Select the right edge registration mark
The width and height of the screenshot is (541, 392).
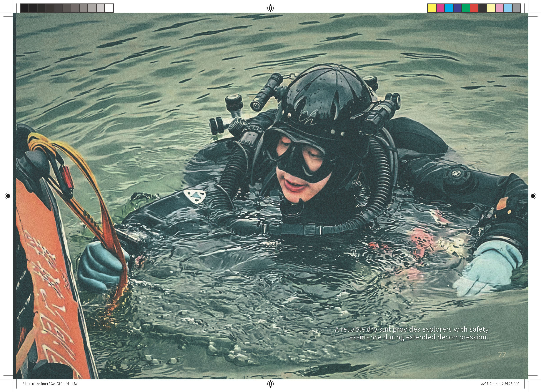pyautogui.click(x=533, y=196)
